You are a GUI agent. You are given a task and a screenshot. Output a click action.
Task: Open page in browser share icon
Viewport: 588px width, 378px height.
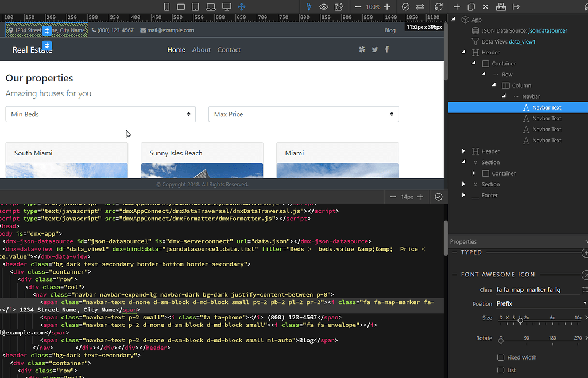tap(339, 7)
